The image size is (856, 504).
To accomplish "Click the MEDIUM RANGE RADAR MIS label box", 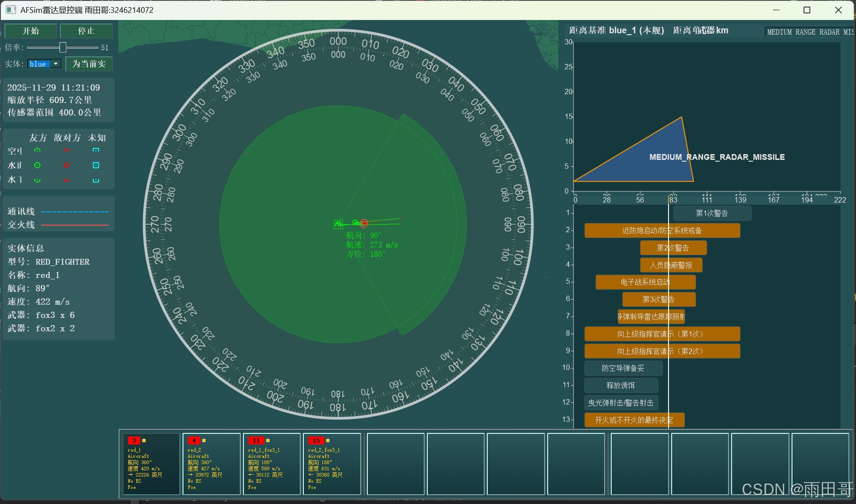I will (x=809, y=32).
